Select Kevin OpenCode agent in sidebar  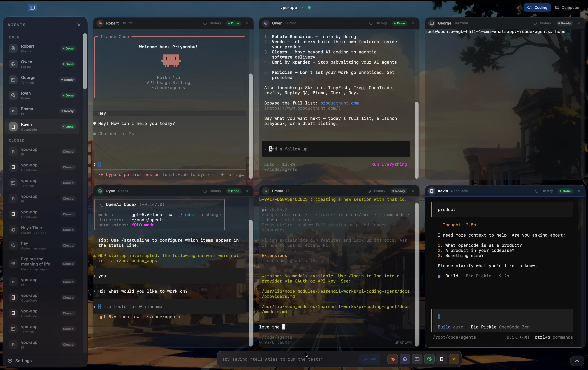pyautogui.click(x=43, y=126)
